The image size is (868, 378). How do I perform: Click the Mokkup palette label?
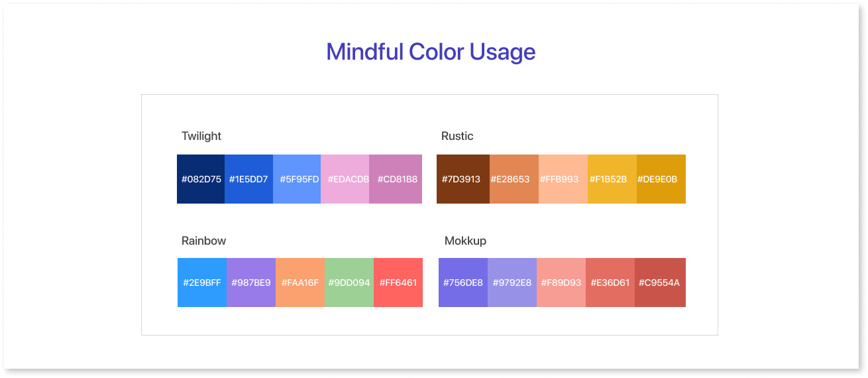tap(465, 241)
